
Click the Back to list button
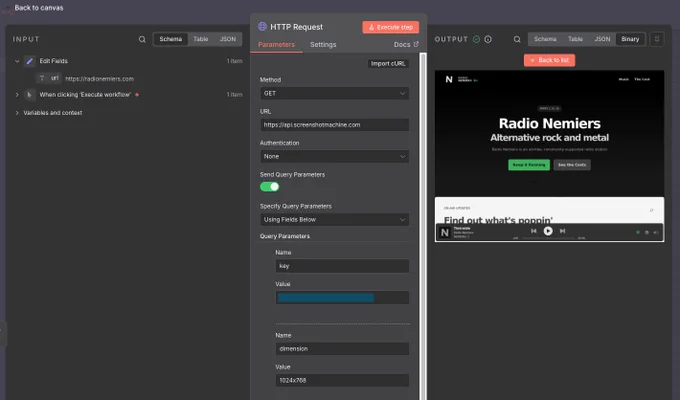(x=549, y=60)
